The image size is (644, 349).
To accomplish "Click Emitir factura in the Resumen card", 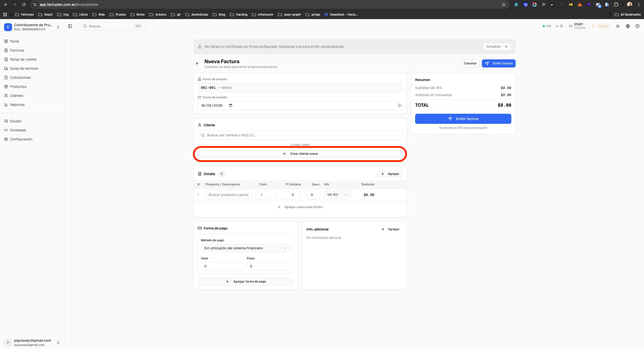I will pyautogui.click(x=463, y=119).
